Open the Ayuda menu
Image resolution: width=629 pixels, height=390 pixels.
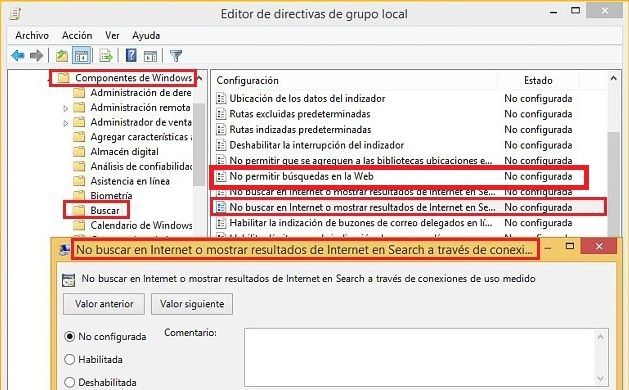click(x=146, y=35)
